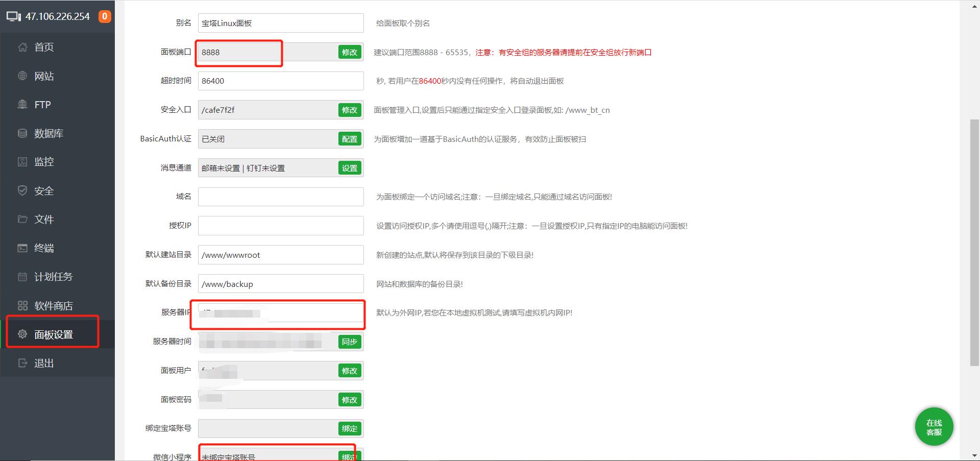Click 修改 button for 面板端口

tap(350, 52)
